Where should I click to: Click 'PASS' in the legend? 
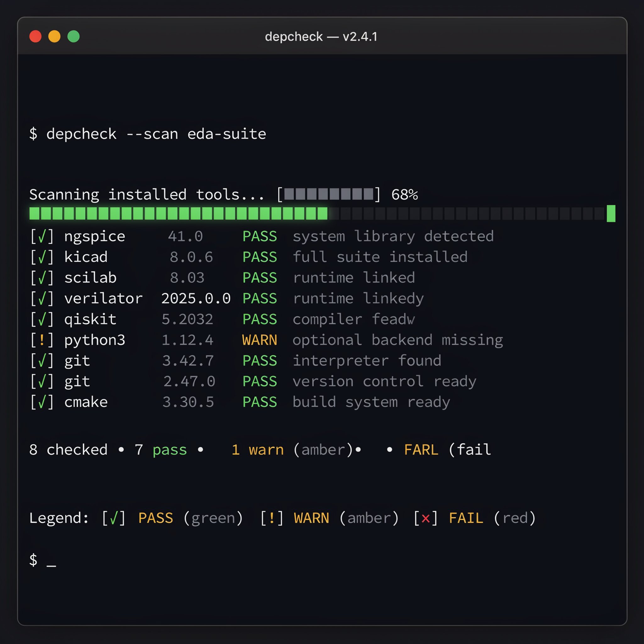[x=156, y=518]
